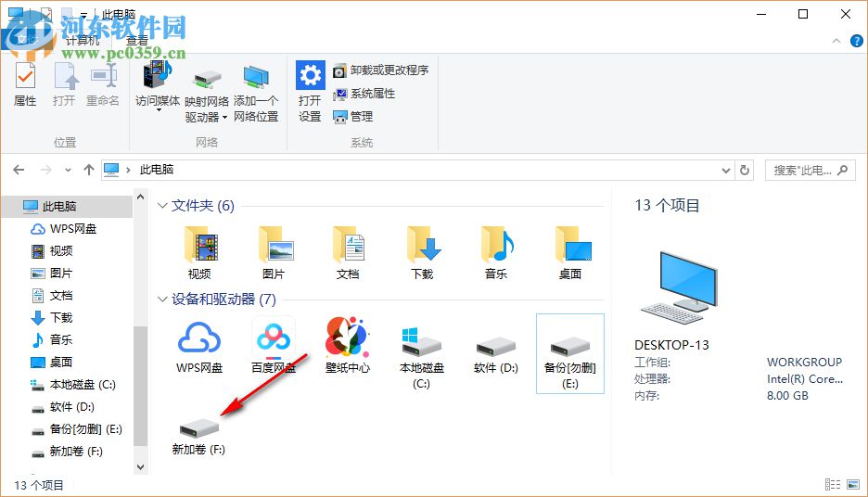Click navigation pane scroll up arrow
Screen dimensions: 868x497
(141, 197)
